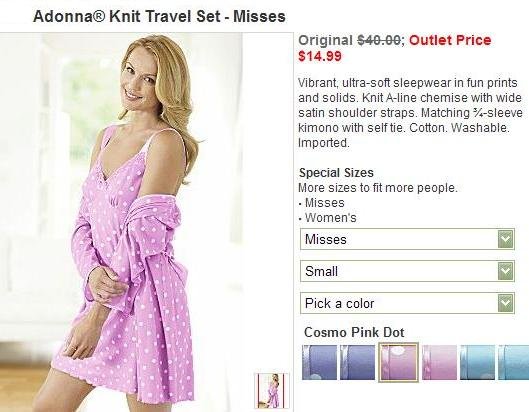Open the Misses size-type dropdown
This screenshot has height=412, width=529.
407,239
